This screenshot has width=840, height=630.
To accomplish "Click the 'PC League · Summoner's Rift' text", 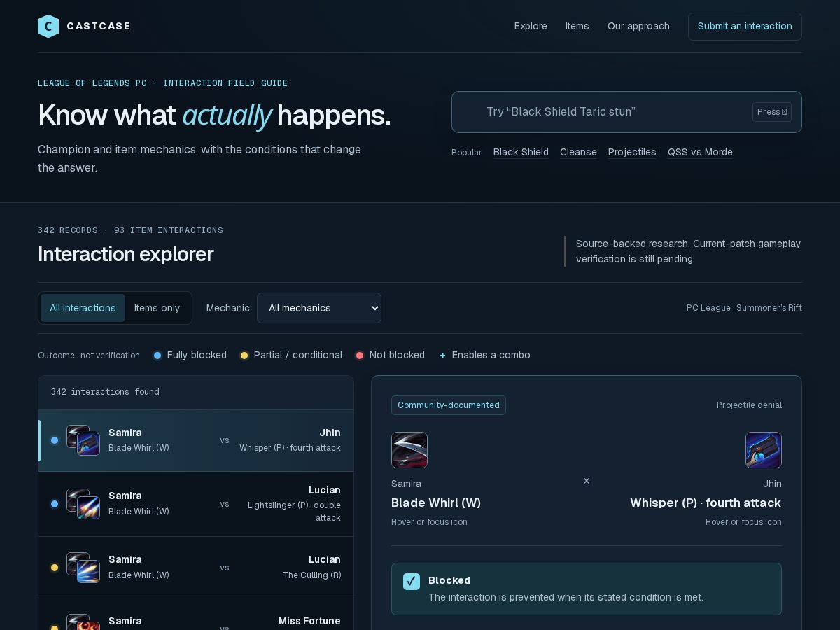I will (744, 308).
